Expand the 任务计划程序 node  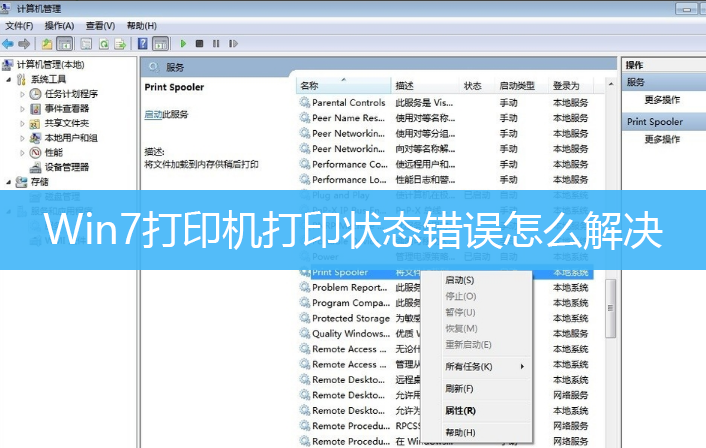click(22, 94)
